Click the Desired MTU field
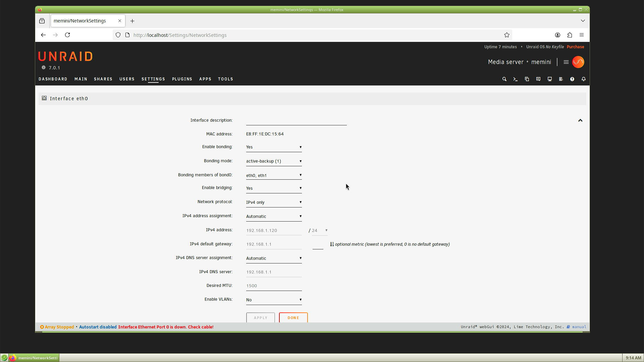 274,286
